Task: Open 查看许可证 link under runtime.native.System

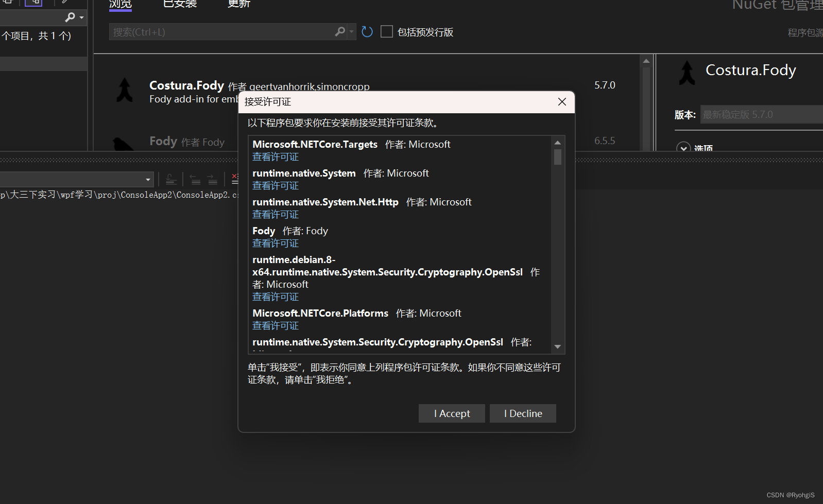Action: point(276,186)
